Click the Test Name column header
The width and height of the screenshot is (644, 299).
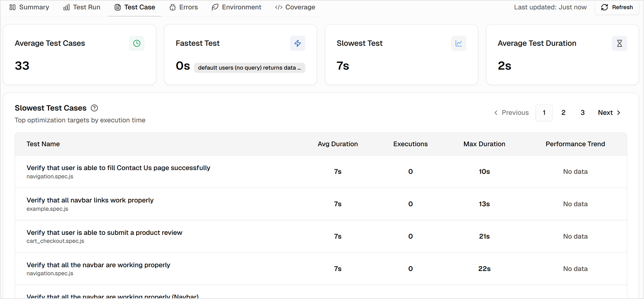tap(43, 144)
